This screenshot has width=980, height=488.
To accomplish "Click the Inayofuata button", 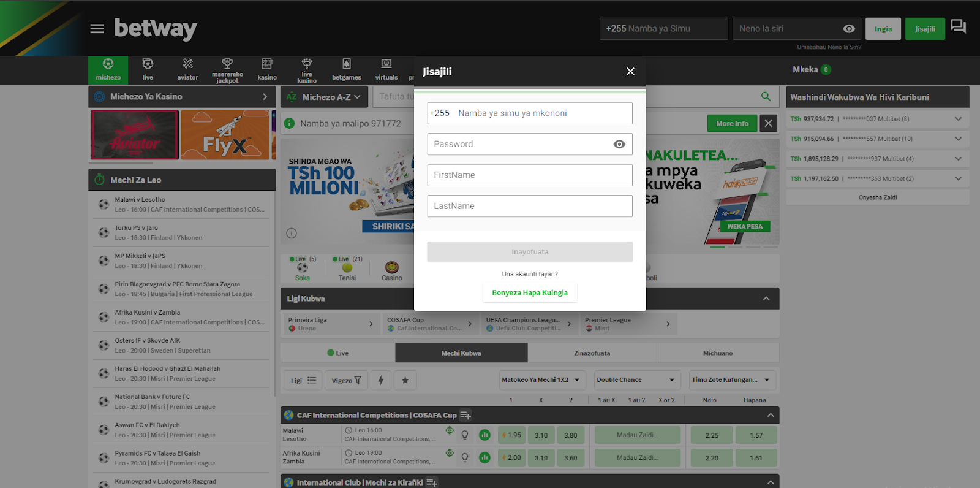I will [x=530, y=252].
